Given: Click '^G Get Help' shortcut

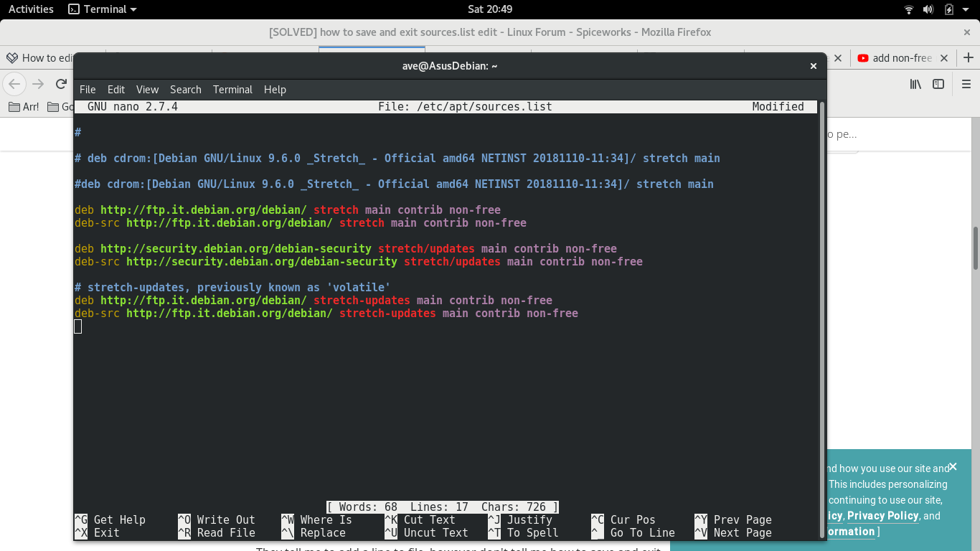Looking at the screenshot, I should tap(110, 519).
